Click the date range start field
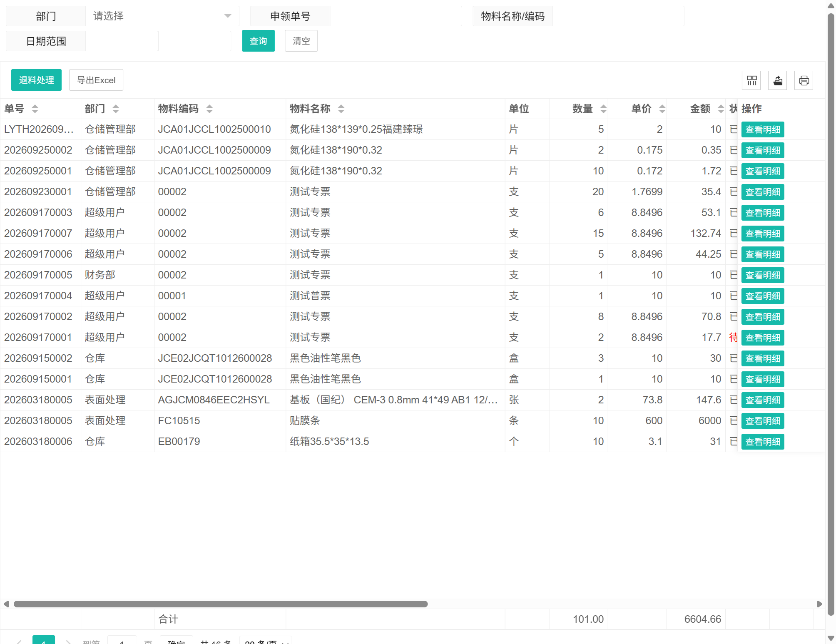 pos(122,41)
